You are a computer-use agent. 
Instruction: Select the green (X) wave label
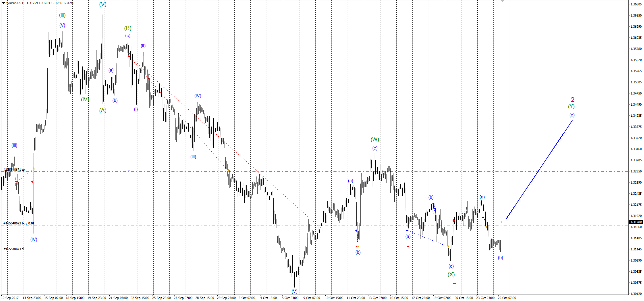click(451, 274)
